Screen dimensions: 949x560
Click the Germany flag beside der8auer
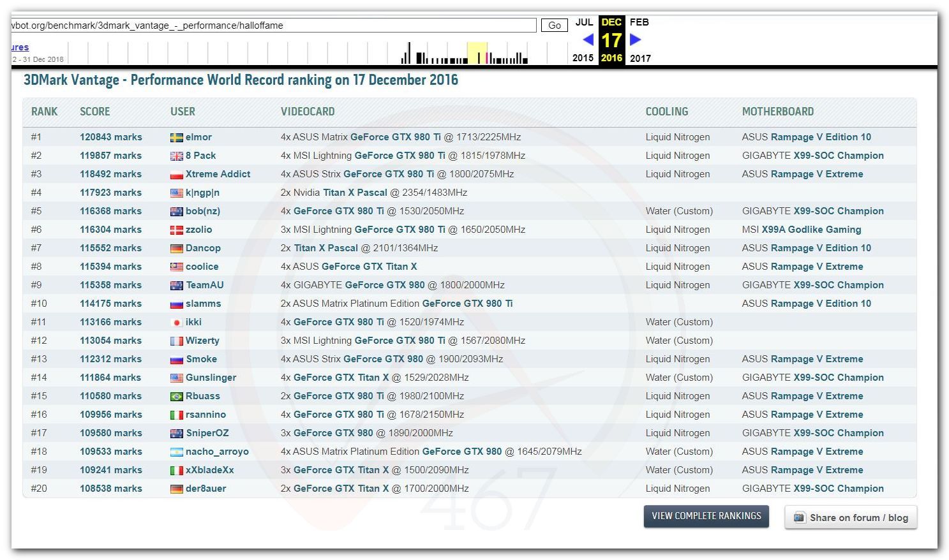177,489
